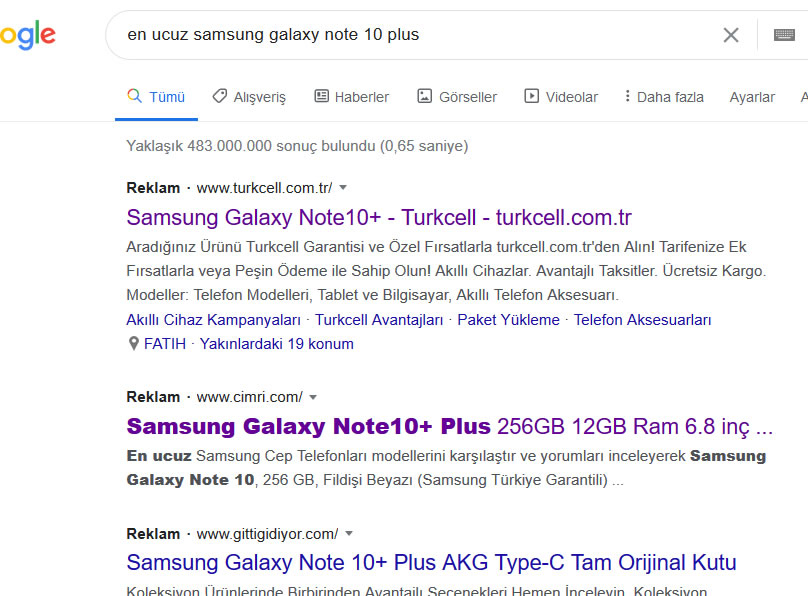Expand the turkcell.com.tr ad dropdown arrow

coord(343,188)
